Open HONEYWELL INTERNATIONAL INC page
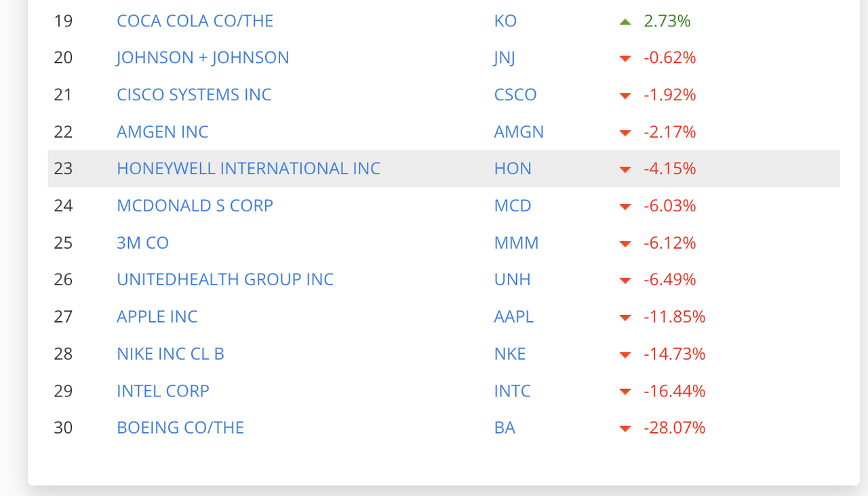The width and height of the screenshot is (868, 496). click(x=248, y=169)
